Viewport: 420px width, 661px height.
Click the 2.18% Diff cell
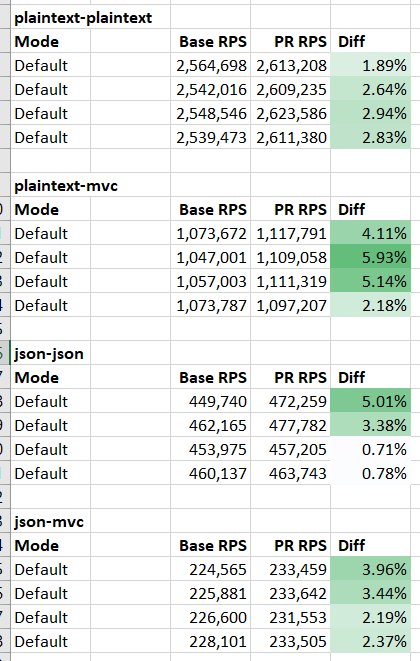click(370, 305)
